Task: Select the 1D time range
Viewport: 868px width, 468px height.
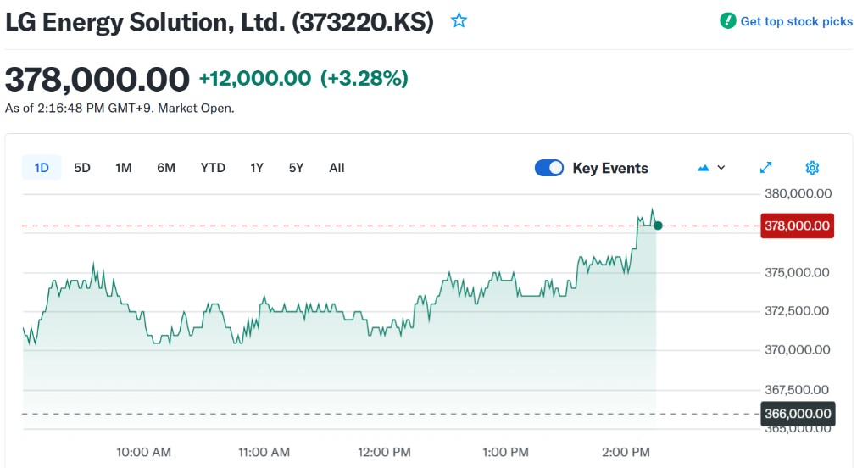Action: pos(42,168)
